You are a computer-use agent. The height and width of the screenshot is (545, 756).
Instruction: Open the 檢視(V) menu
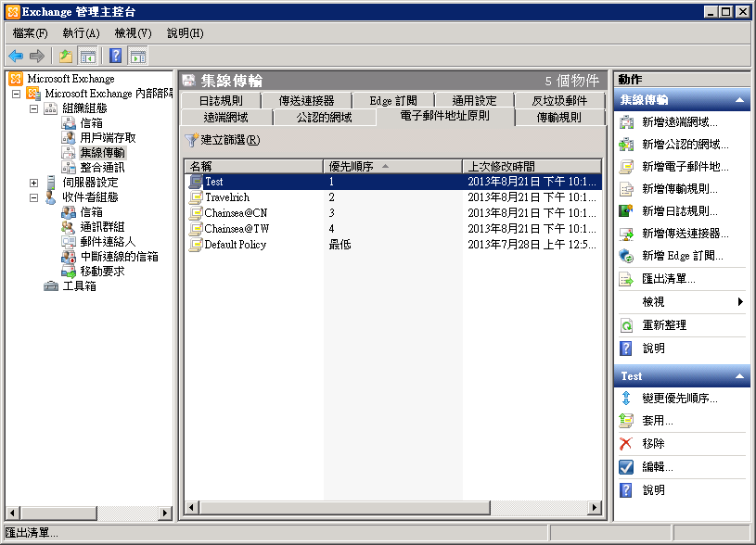(x=133, y=33)
